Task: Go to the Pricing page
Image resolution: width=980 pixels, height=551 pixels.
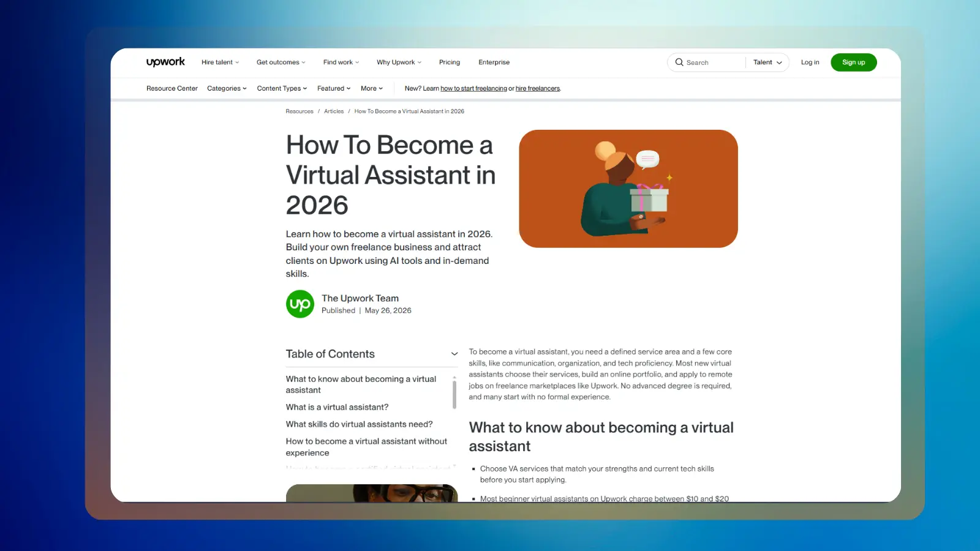Action: pos(450,62)
